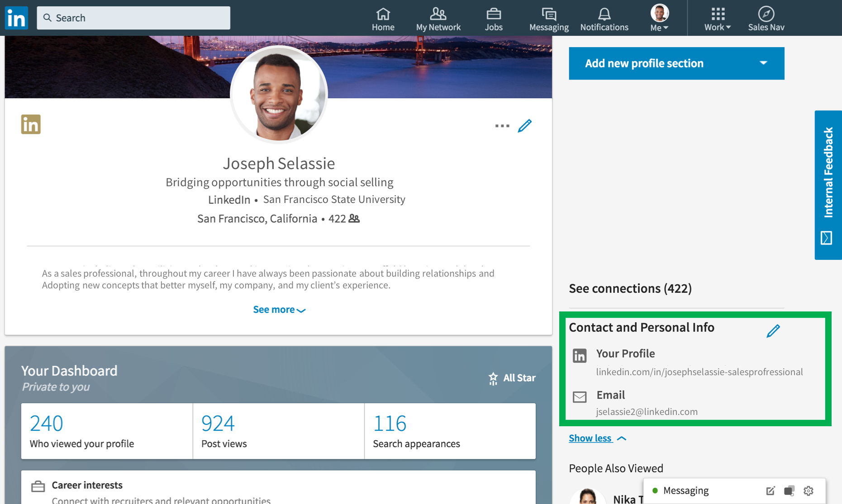Viewport: 842px width, 504px height.
Task: Open settings gear in the Messaging bar
Action: [x=809, y=490]
